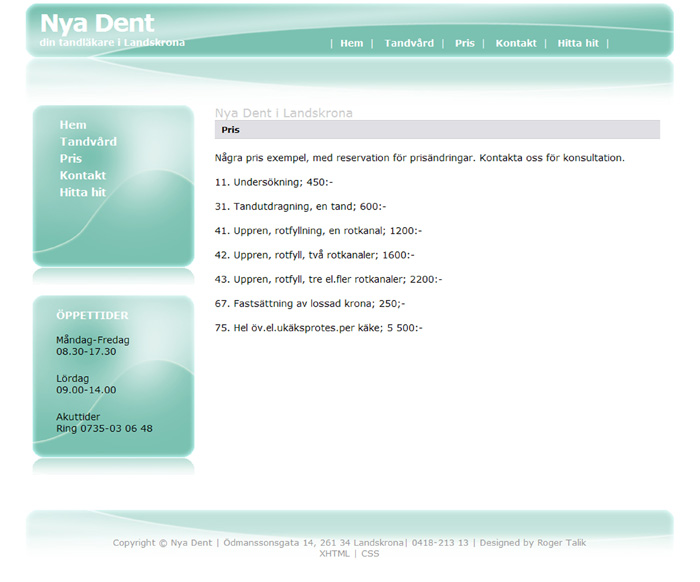Open Hitta hit in the top navigation bar
The width and height of the screenshot is (700, 582).
(578, 43)
